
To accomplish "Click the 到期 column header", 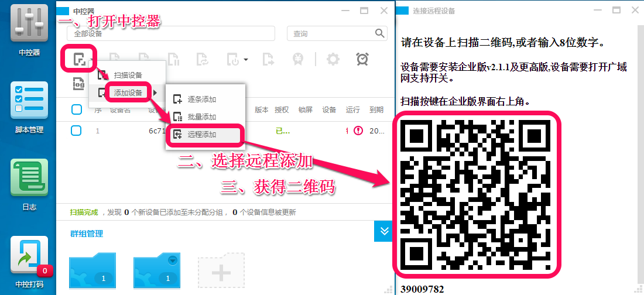I will pos(376,109).
